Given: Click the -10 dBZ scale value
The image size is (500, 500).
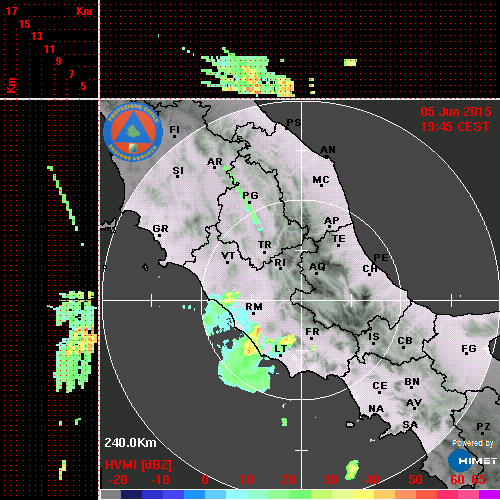Looking at the screenshot, I should [x=160, y=480].
